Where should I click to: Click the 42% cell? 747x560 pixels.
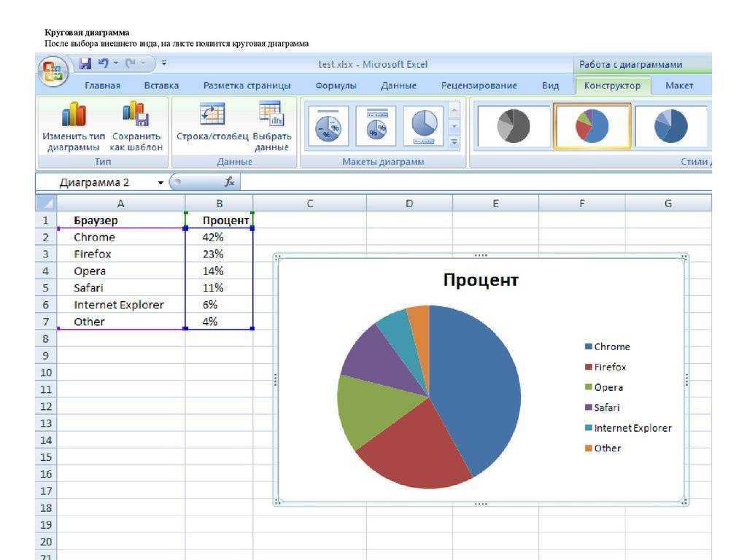219,237
